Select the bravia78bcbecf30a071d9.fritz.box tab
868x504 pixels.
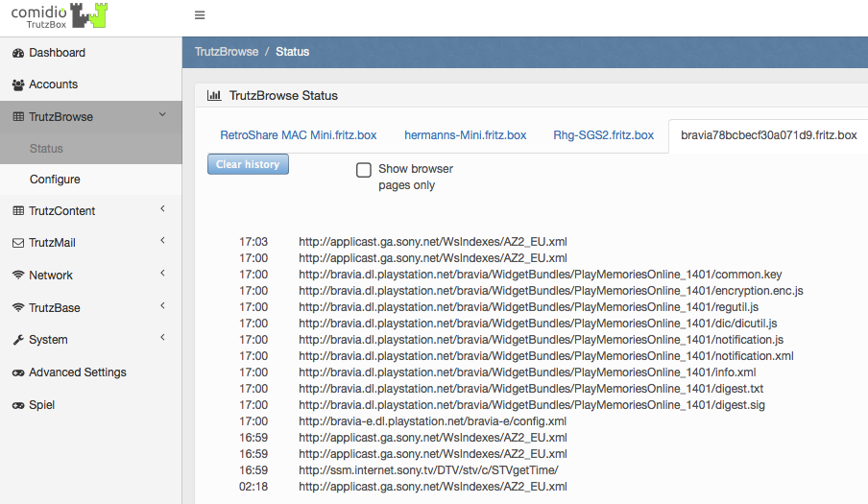[x=768, y=135]
